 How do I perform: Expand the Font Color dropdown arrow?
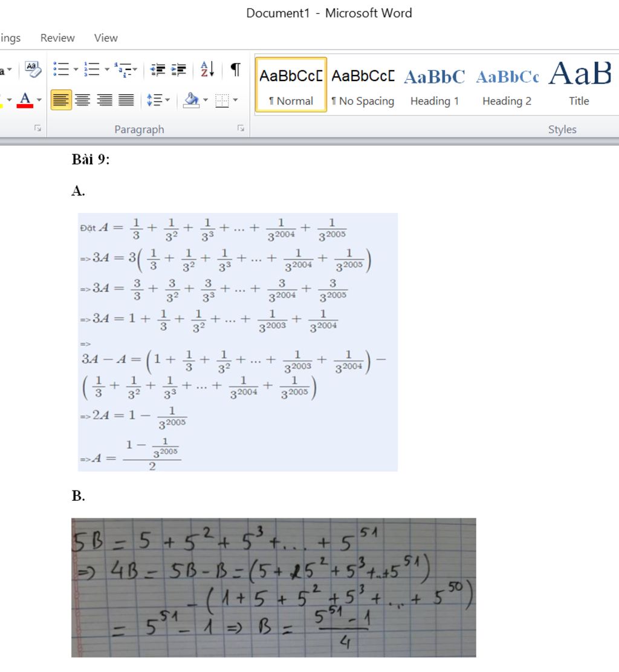point(39,100)
